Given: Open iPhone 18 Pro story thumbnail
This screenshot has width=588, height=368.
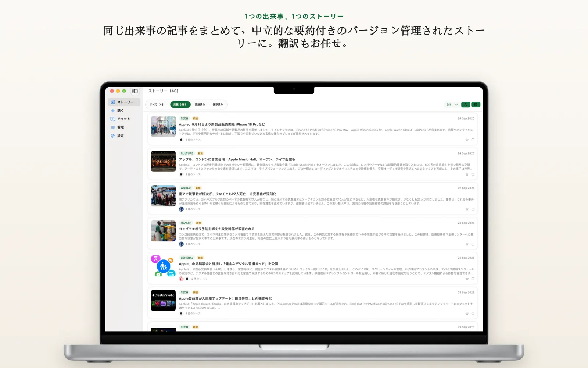Looking at the screenshot, I should tap(163, 127).
